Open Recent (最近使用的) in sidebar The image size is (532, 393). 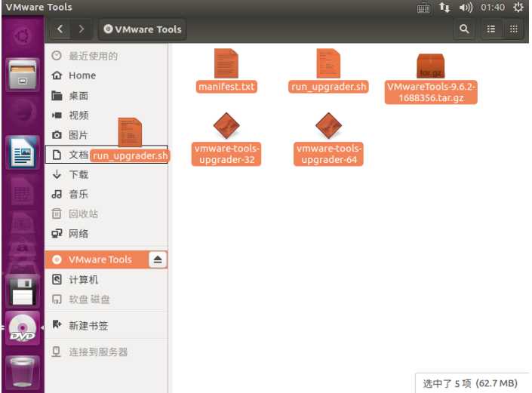(106, 56)
